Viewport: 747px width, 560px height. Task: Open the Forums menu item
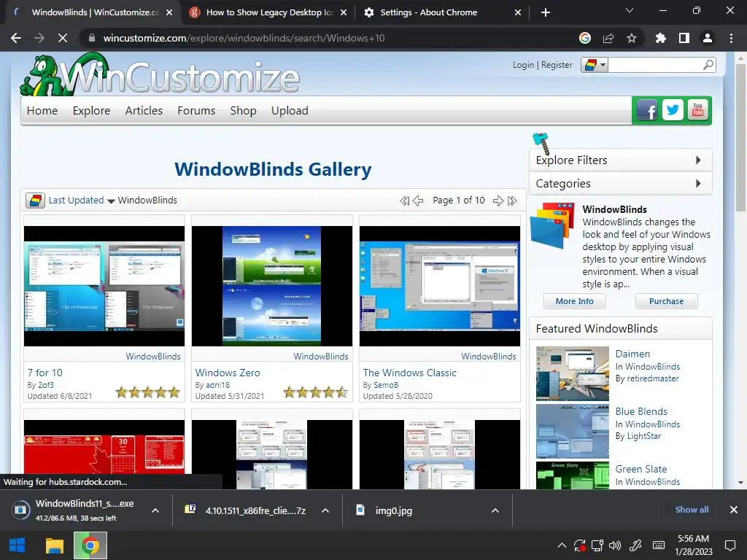pyautogui.click(x=196, y=111)
